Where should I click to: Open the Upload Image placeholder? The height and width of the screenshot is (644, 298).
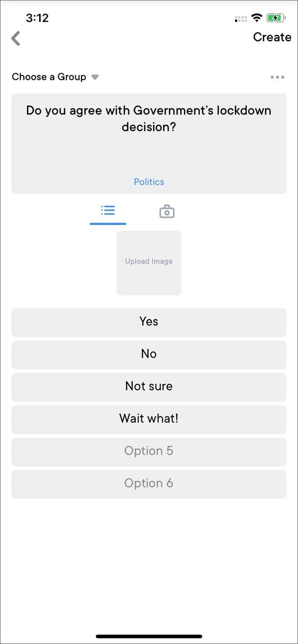[149, 263]
